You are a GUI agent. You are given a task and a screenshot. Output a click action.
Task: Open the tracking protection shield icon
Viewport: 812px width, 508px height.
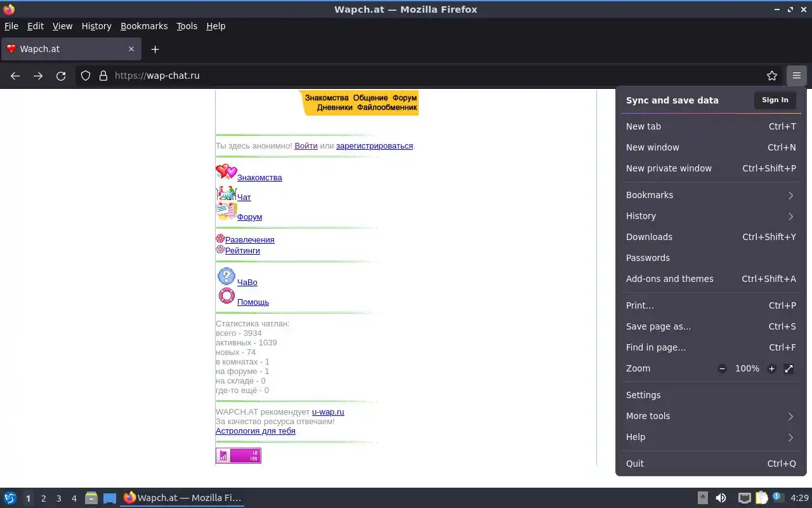(x=86, y=76)
